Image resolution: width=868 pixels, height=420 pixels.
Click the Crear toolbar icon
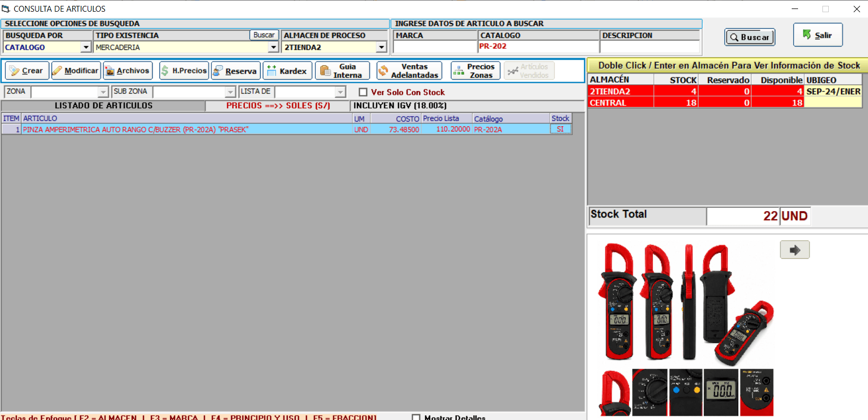pyautogui.click(x=27, y=71)
